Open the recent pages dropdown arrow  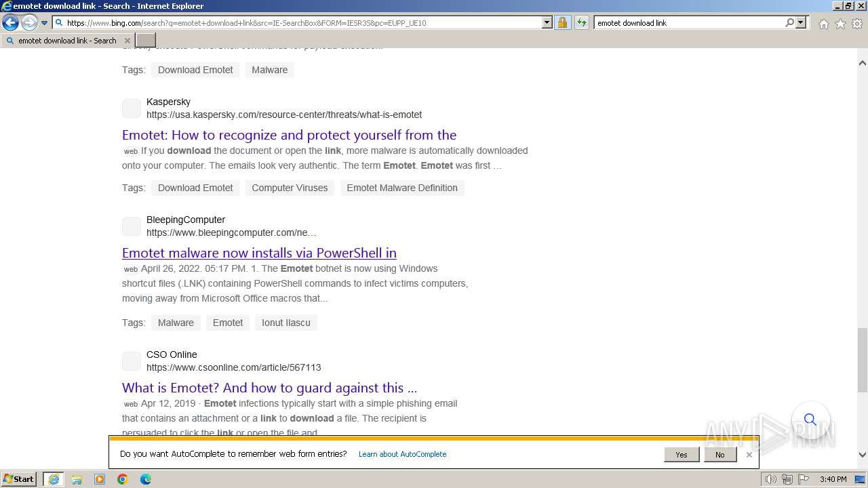pos(45,23)
